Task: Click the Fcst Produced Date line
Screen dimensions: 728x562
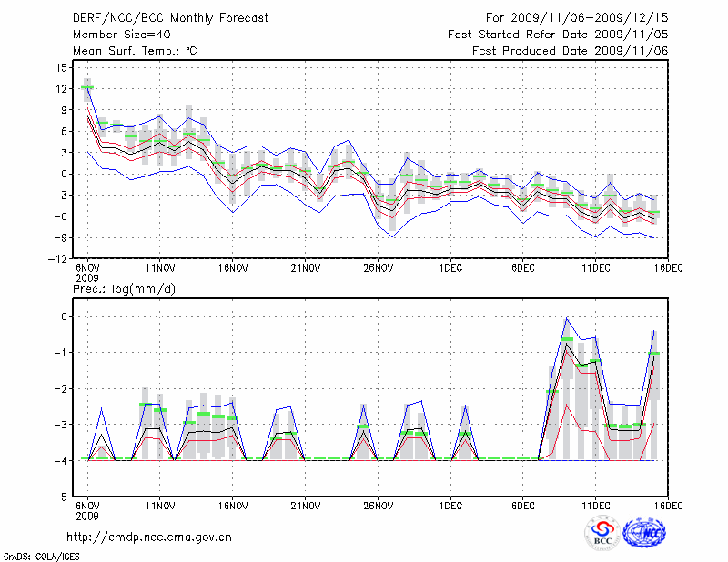Action: click(x=570, y=51)
